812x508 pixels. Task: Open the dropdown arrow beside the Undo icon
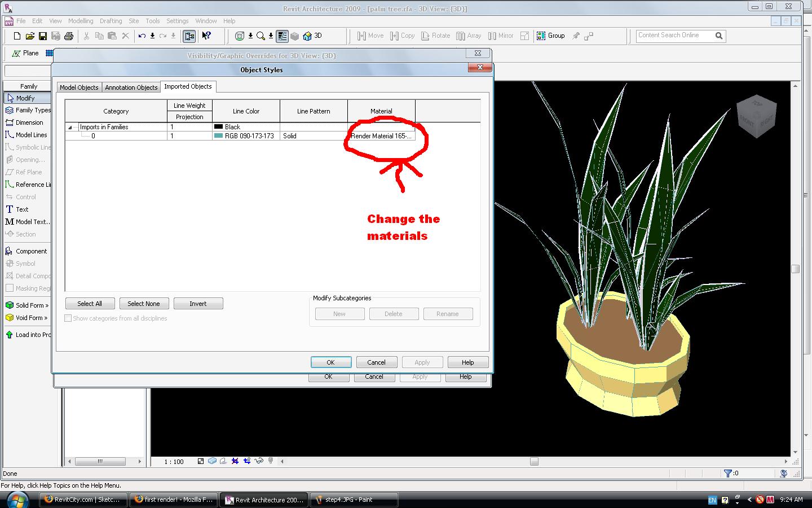152,36
